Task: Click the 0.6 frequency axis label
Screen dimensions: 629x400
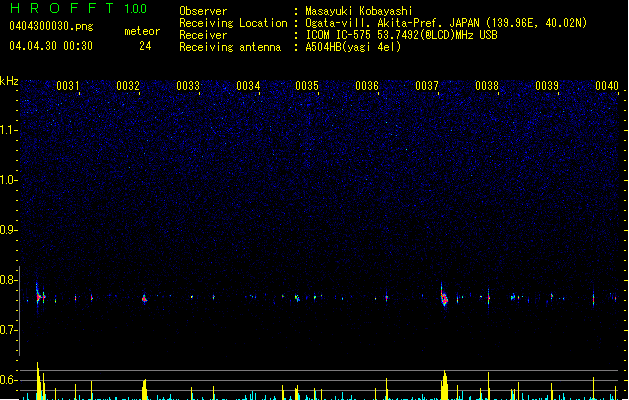Action: (x=8, y=380)
